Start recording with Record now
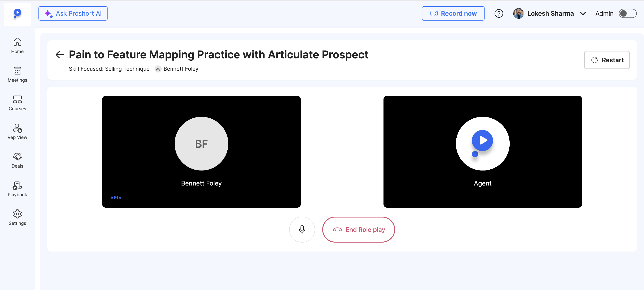 pyautogui.click(x=453, y=13)
